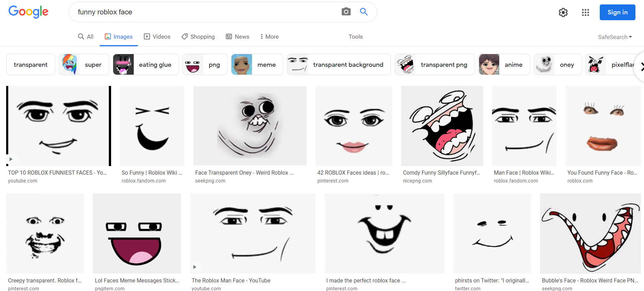Open Comdy Funny Sillyface image
The height and width of the screenshot is (291, 644).
click(442, 126)
